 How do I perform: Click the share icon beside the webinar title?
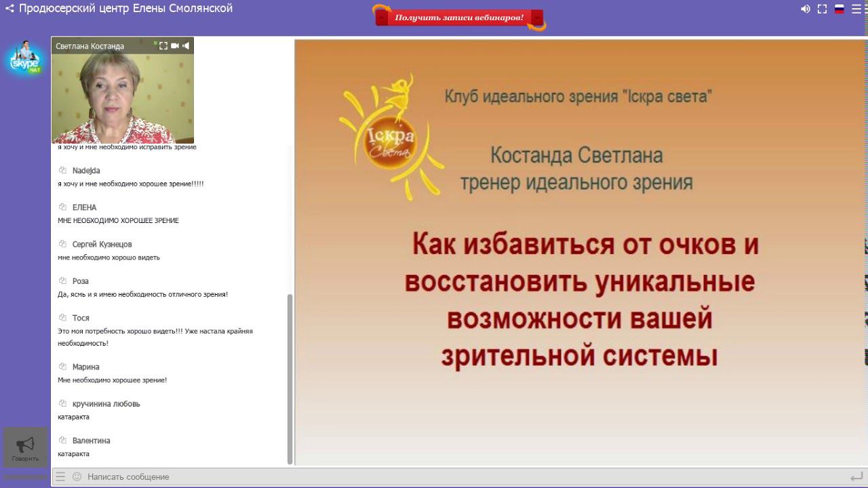click(x=9, y=9)
